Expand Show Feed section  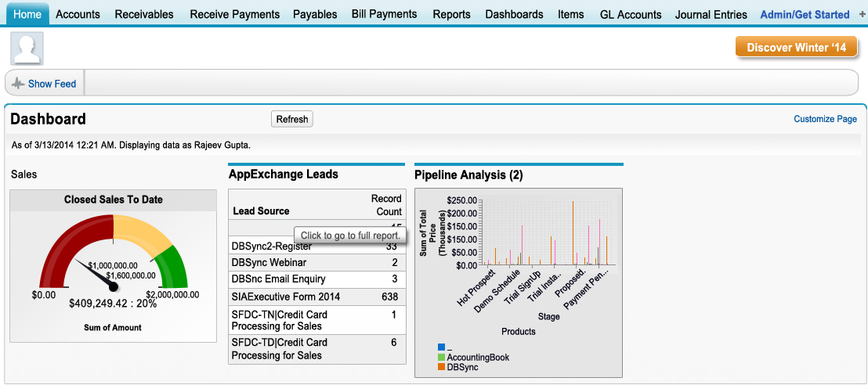[52, 84]
